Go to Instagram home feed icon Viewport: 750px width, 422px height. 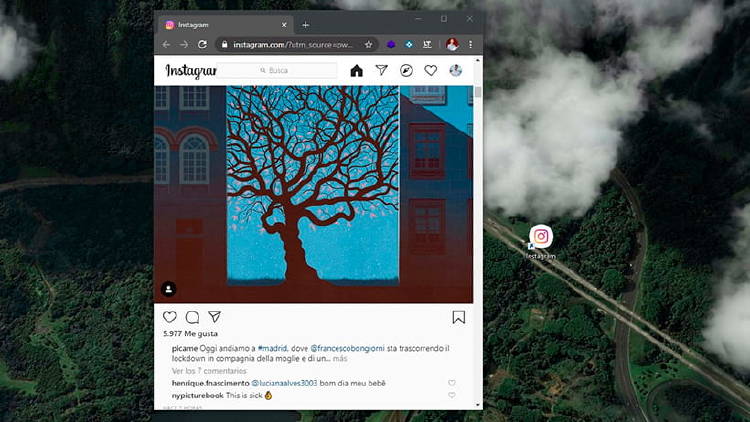[x=356, y=71]
